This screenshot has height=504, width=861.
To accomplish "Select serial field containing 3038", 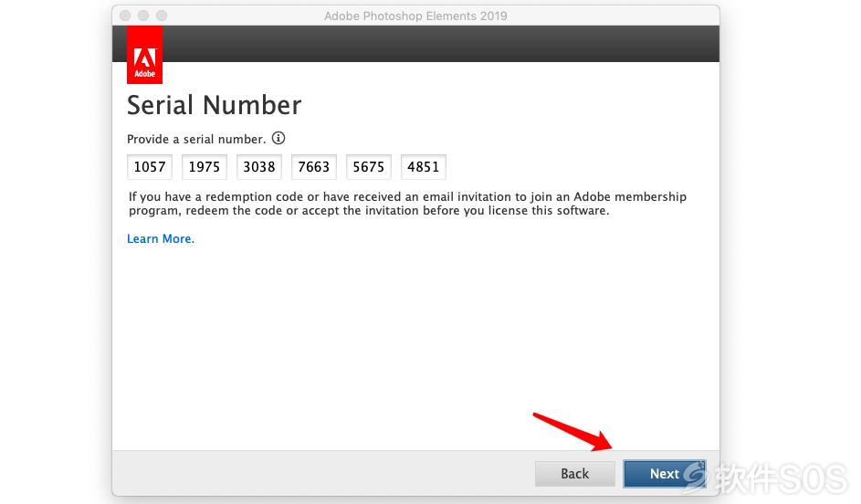I will [259, 167].
